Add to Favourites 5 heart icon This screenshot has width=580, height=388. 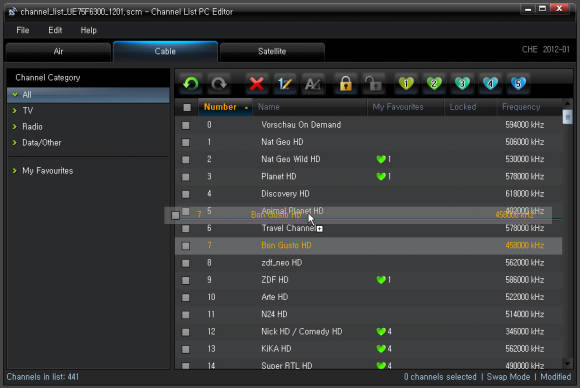click(518, 83)
